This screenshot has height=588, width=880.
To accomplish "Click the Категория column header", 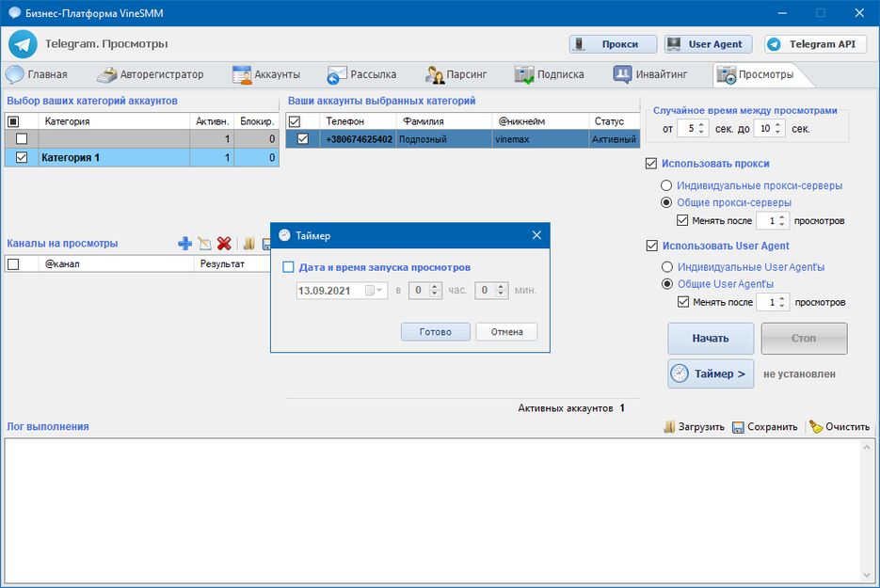I will tap(114, 121).
